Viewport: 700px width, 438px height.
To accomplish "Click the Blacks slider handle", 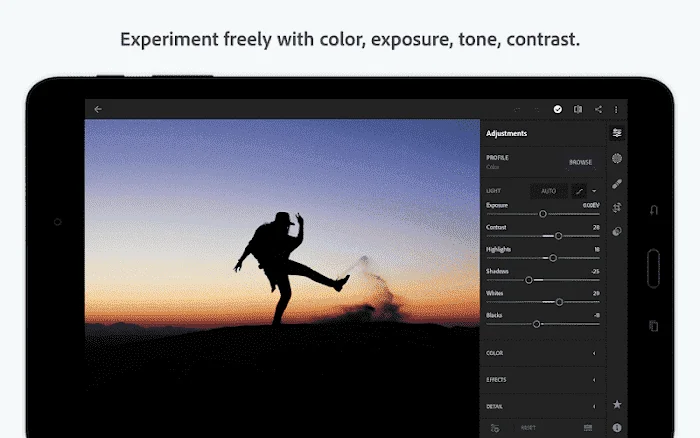I will pyautogui.click(x=537, y=324).
